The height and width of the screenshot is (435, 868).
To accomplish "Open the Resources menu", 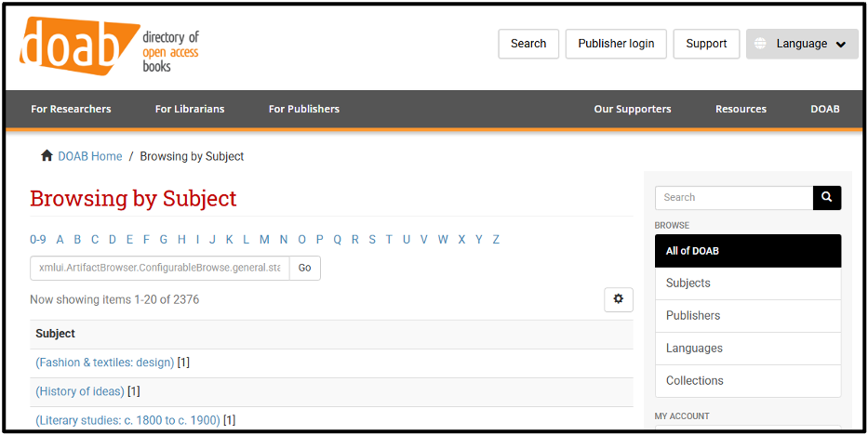I will point(741,109).
